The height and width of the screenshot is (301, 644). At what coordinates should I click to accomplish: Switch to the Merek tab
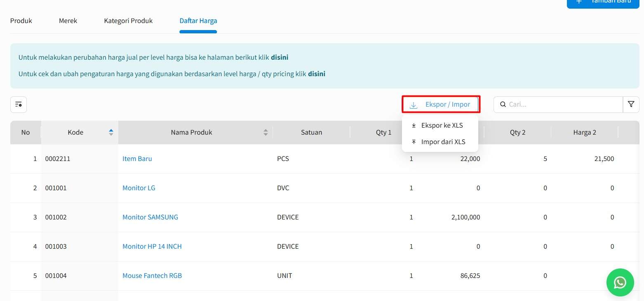click(68, 21)
